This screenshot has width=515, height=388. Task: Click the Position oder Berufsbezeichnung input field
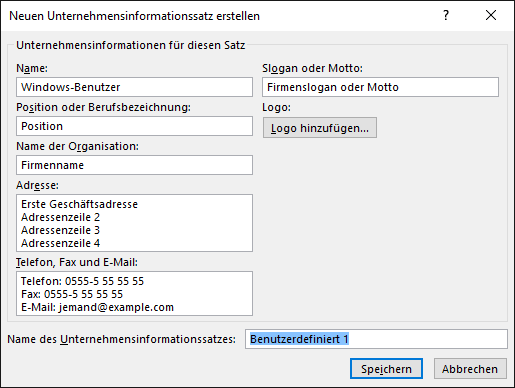[134, 126]
